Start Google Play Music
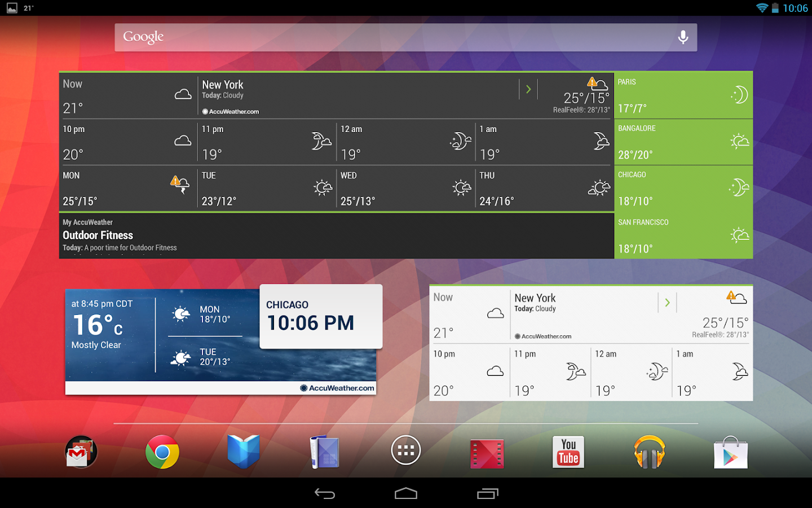The image size is (812, 508). 649,452
